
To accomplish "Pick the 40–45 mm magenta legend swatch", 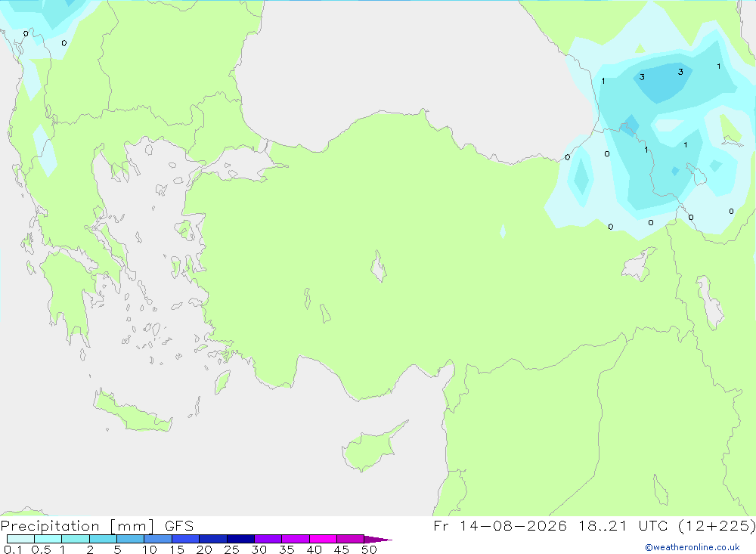I will tap(323, 539).
